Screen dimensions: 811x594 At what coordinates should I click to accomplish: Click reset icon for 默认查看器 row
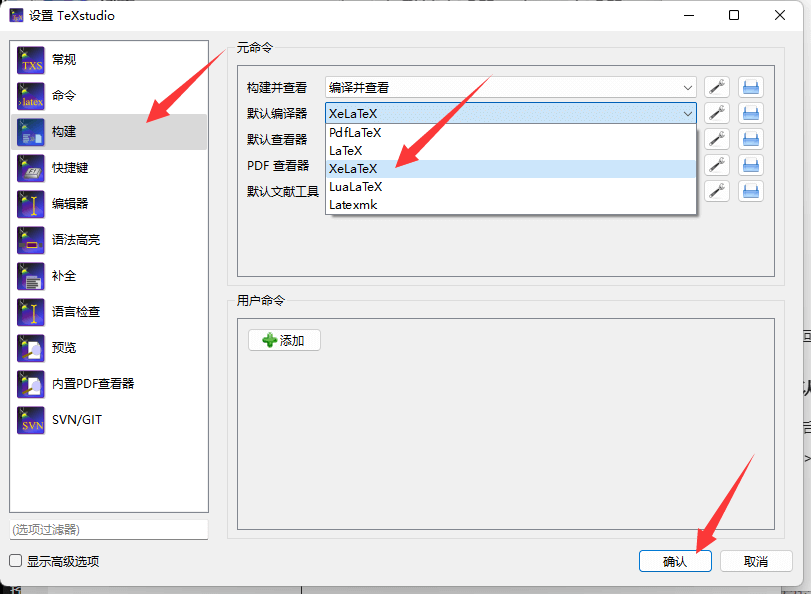750,139
